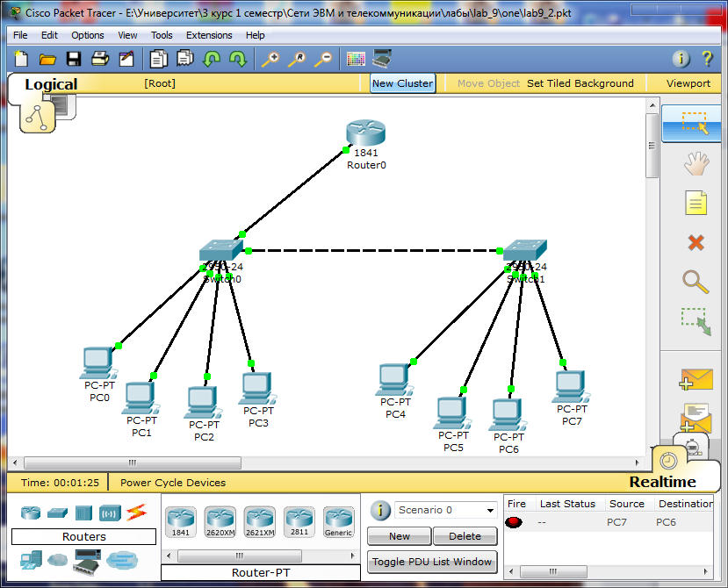
Task: Click the Paste toolbar icon
Action: (185, 59)
